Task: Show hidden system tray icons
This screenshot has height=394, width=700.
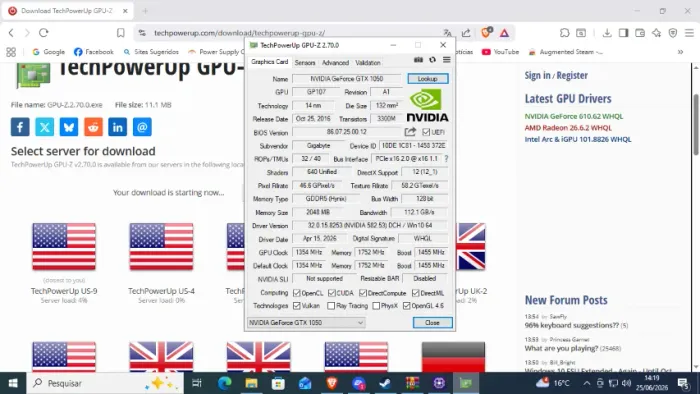Action: 587,383
